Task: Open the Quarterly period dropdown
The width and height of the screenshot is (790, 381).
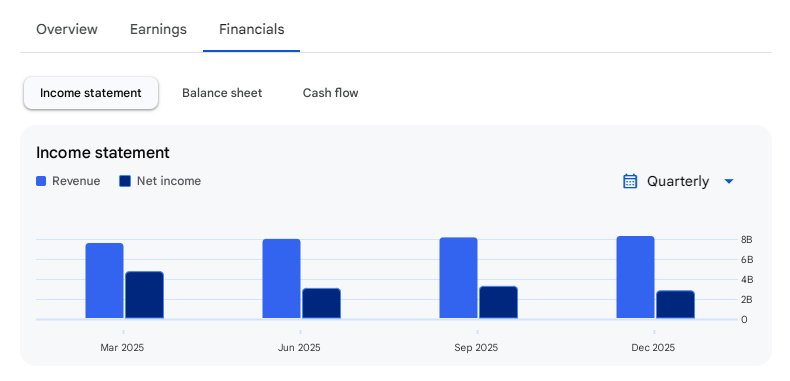Action: (x=678, y=181)
